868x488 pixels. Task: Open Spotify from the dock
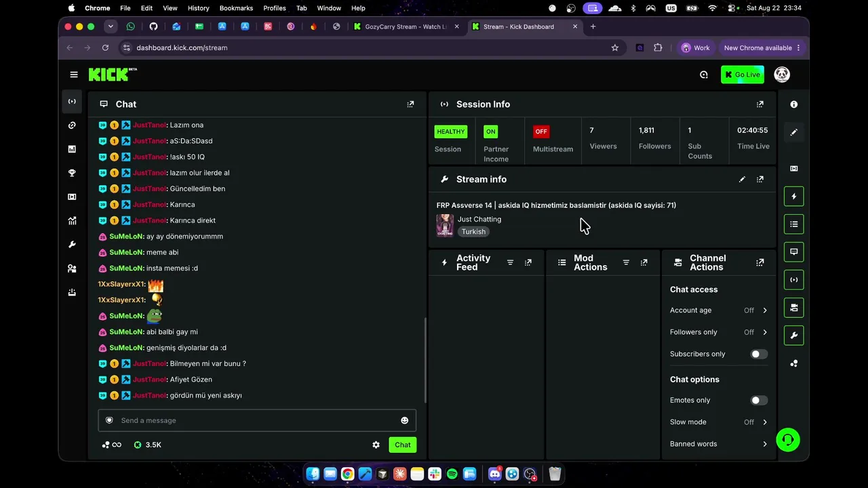click(x=452, y=474)
